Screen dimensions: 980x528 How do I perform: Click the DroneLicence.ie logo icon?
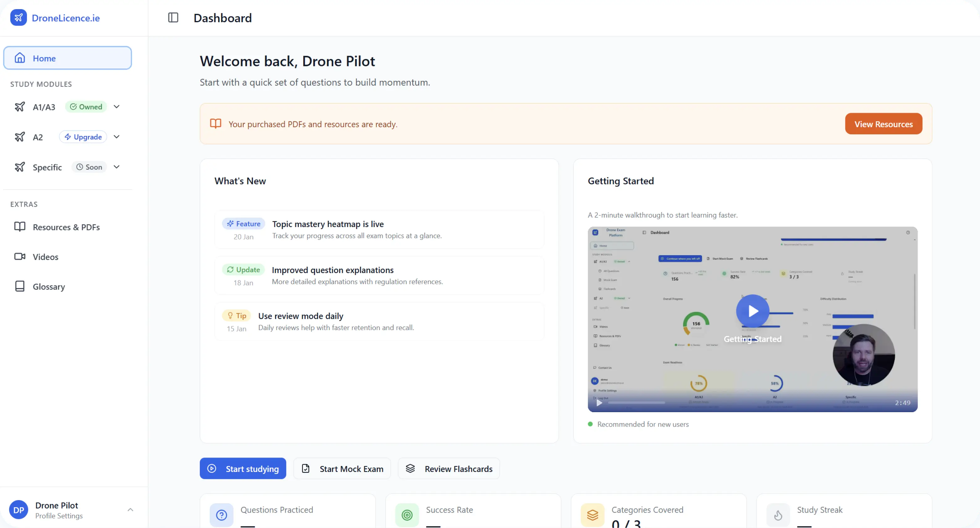(18, 18)
